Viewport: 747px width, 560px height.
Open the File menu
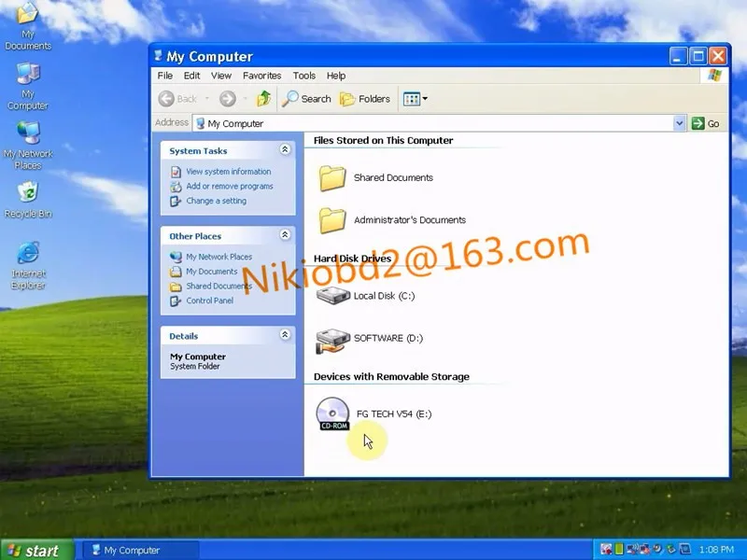(x=165, y=76)
